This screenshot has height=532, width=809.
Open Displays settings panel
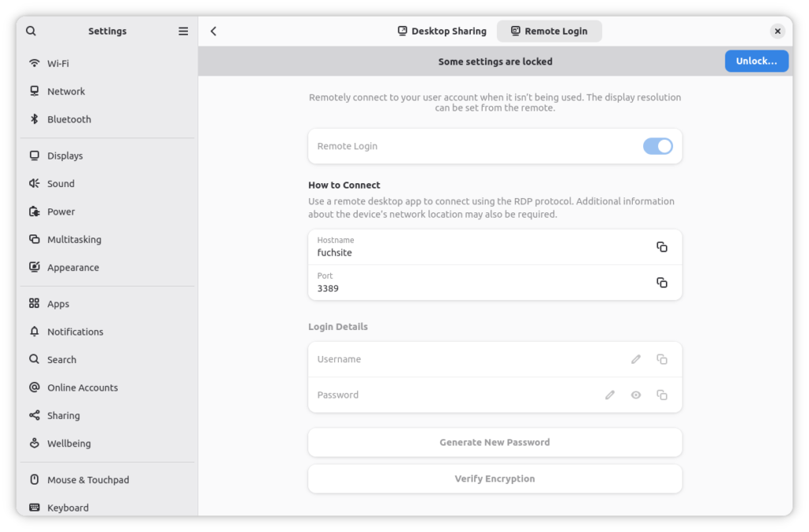pos(107,155)
